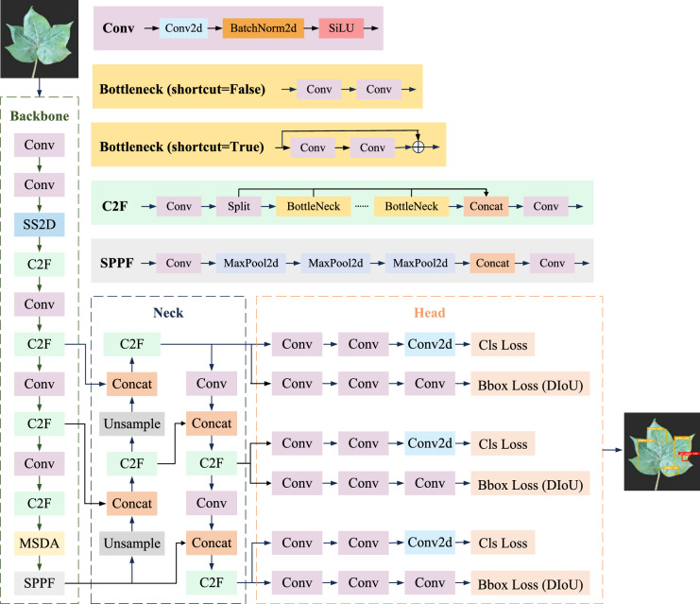Click the SPPF block below MSDA

pyautogui.click(x=40, y=583)
